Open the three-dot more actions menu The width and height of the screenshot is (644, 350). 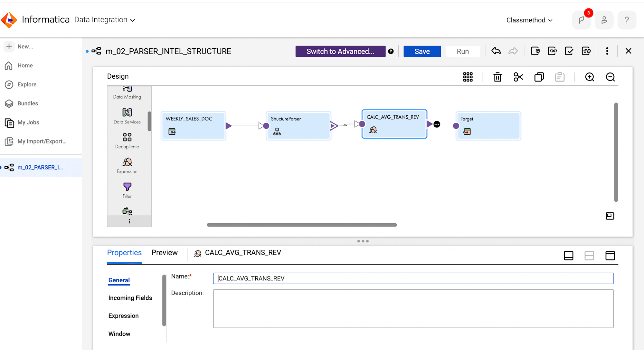point(607,51)
